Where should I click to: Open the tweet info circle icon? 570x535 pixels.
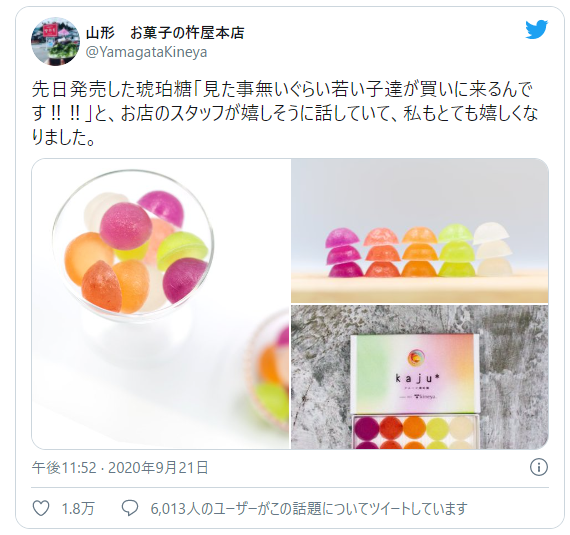tap(538, 467)
